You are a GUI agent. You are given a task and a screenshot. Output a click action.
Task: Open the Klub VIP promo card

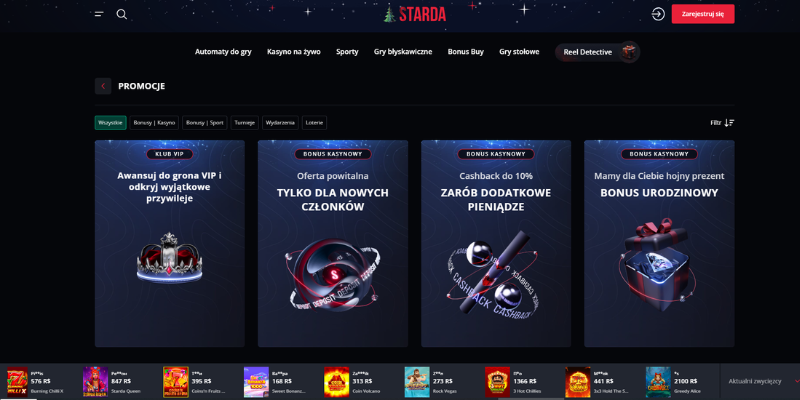click(170, 243)
